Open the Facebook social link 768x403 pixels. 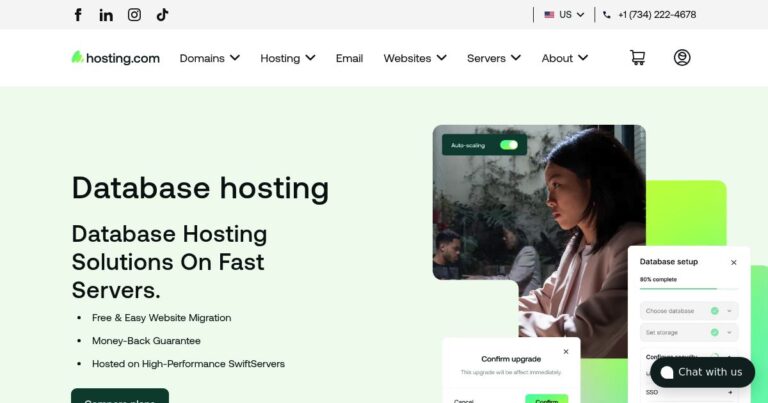click(x=78, y=15)
